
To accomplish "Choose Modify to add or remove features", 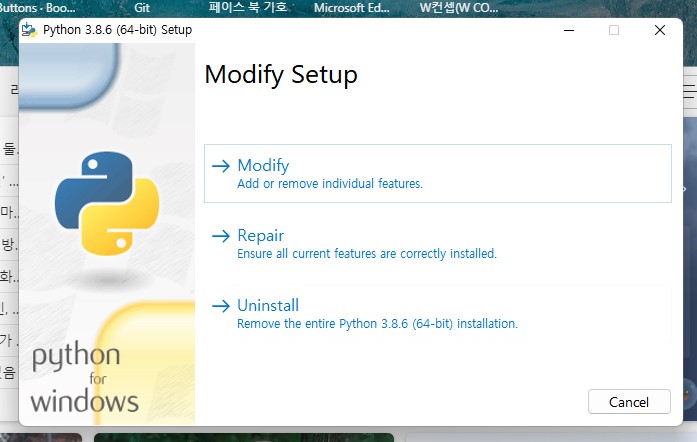I will click(437, 173).
